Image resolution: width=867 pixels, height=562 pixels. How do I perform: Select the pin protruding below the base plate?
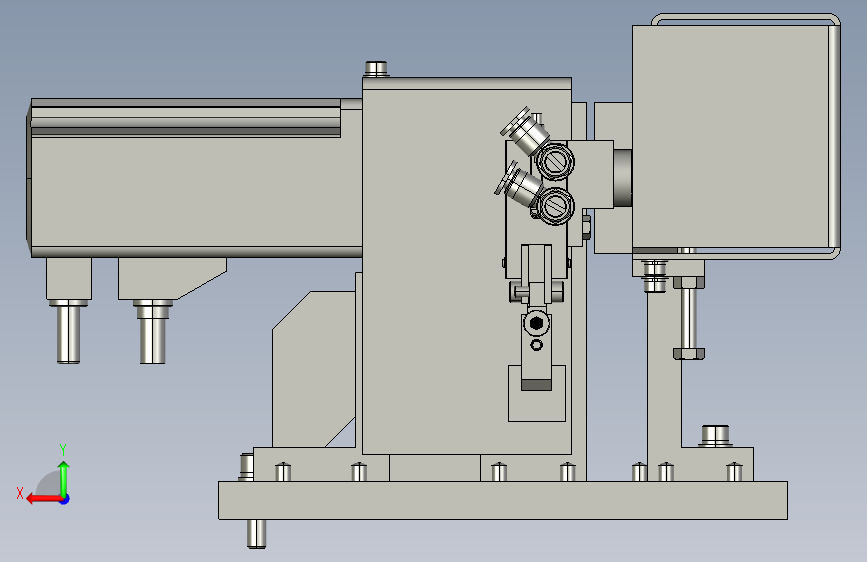tap(256, 534)
